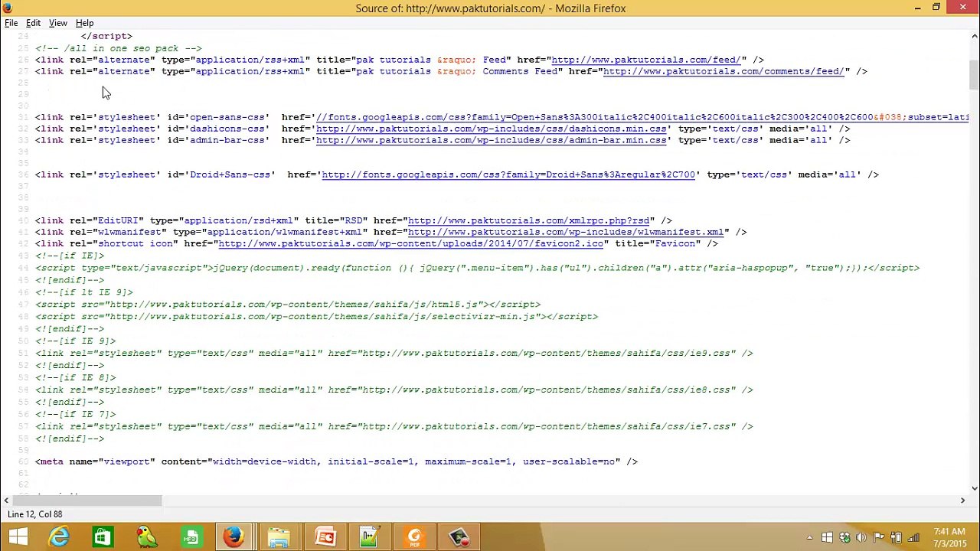Click the battery power tray icon
This screenshot has height=551, width=980.
tap(896, 538)
